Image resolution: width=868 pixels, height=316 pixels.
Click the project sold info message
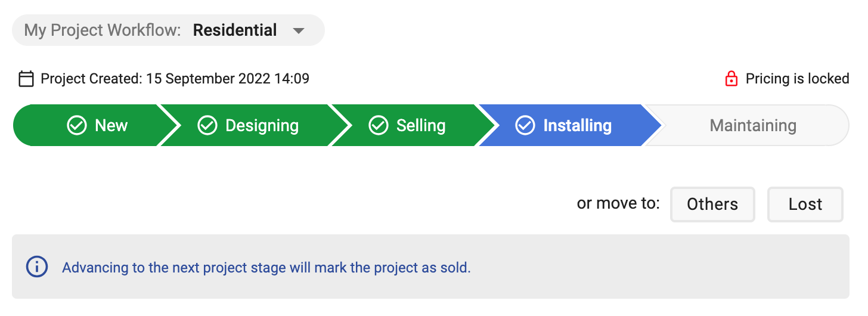(266, 268)
